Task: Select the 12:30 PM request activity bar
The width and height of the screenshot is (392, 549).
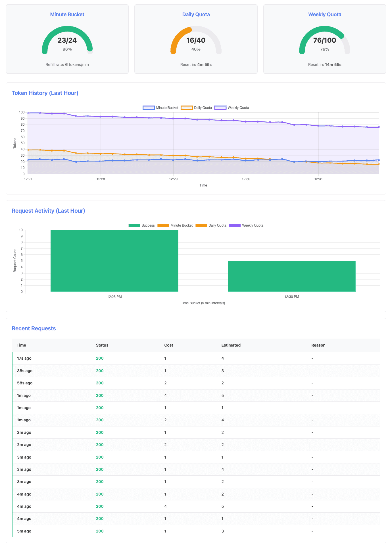Action: coord(291,276)
